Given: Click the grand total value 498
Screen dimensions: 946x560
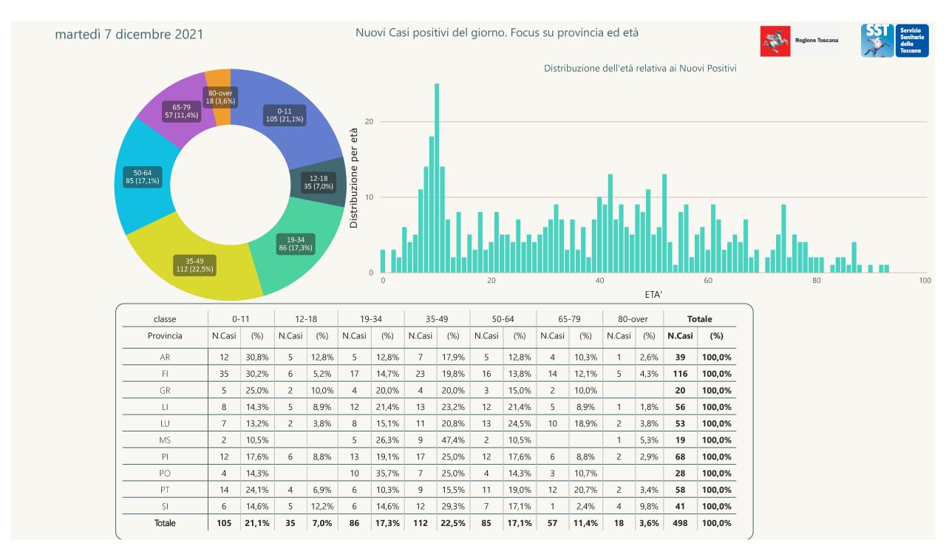Looking at the screenshot, I should [680, 523].
